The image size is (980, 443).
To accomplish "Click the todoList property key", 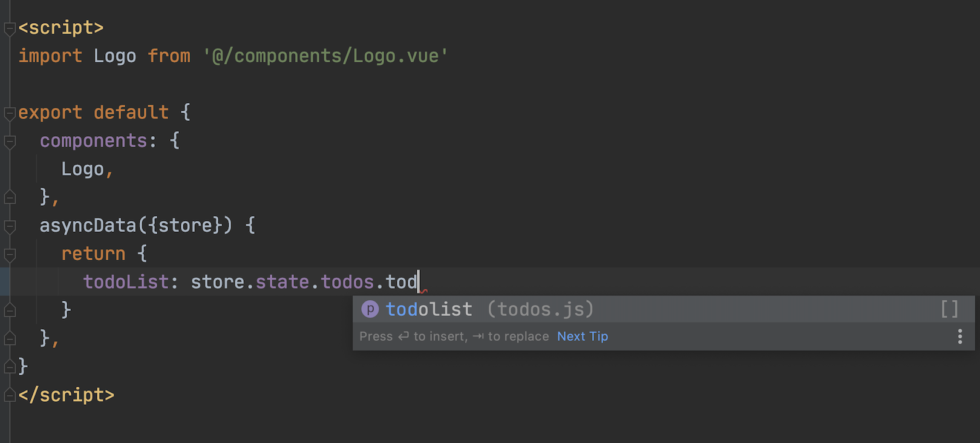I will coord(126,282).
